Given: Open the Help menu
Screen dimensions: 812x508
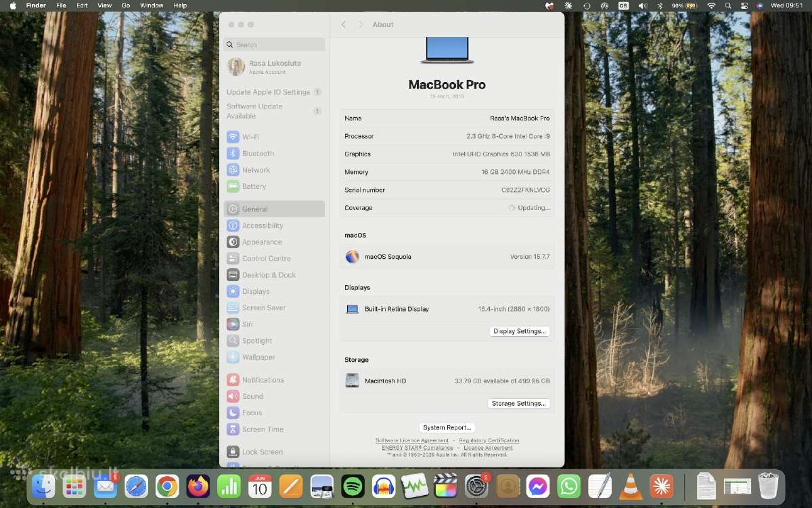Looking at the screenshot, I should (180, 5).
